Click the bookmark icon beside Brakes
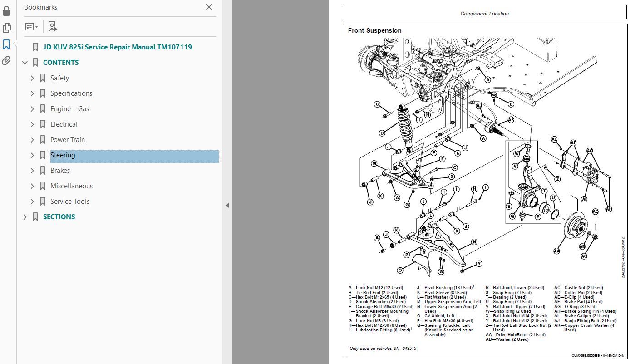The width and height of the screenshot is (635, 364). [43, 171]
